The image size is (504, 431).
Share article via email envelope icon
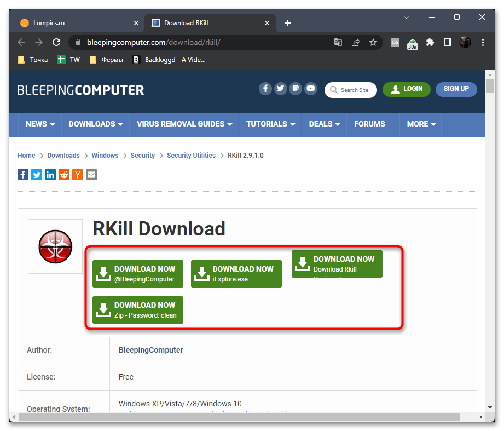pyautogui.click(x=91, y=175)
